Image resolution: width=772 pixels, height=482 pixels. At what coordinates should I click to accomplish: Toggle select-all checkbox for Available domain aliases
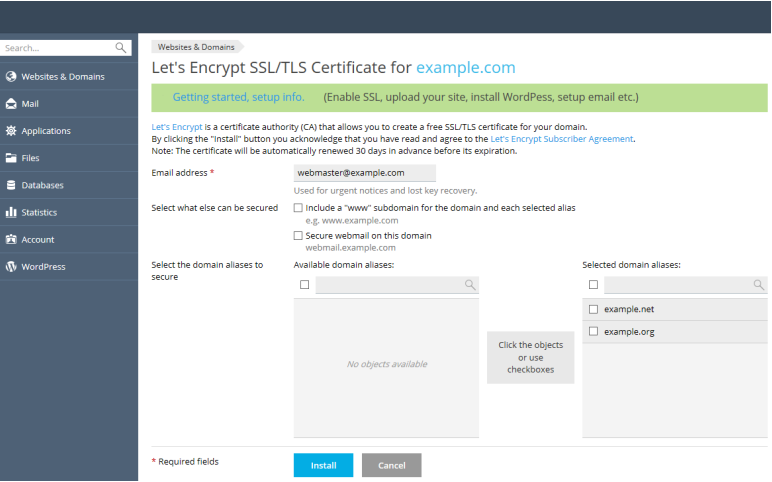point(304,285)
